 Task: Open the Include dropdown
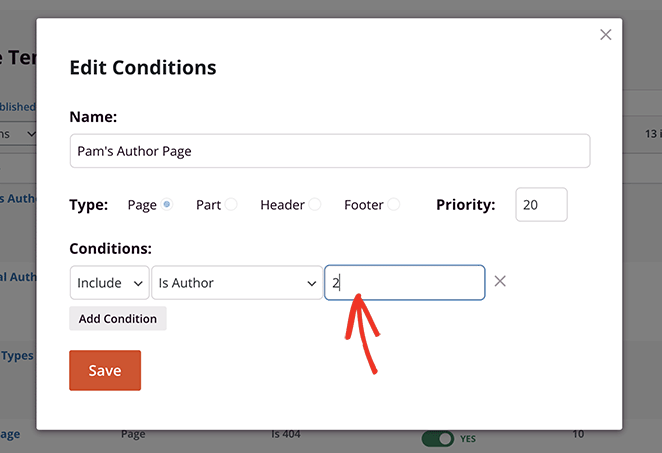pyautogui.click(x=109, y=283)
